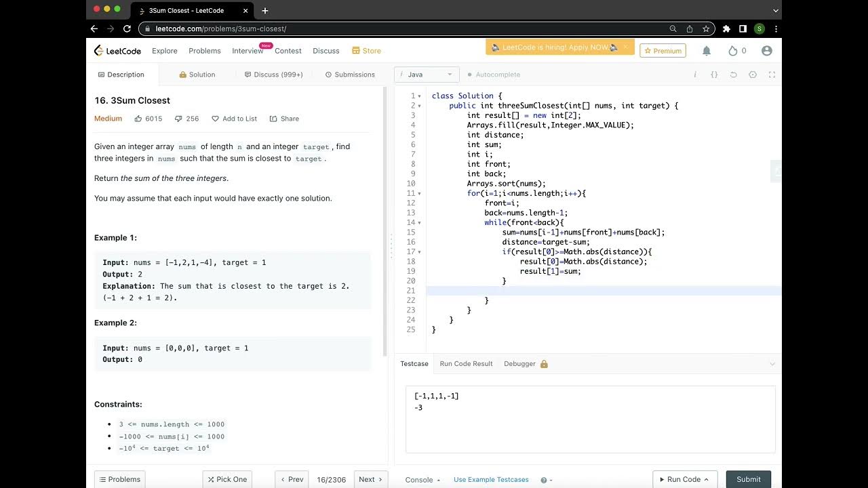Open Run Code options arrow
Image resolution: width=868 pixels, height=488 pixels.
pos(707,479)
